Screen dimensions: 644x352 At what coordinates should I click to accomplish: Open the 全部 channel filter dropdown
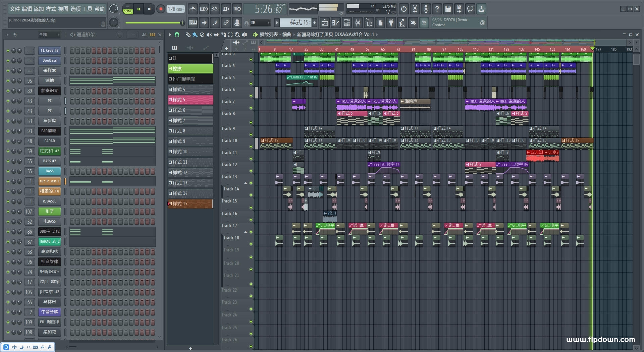click(49, 35)
